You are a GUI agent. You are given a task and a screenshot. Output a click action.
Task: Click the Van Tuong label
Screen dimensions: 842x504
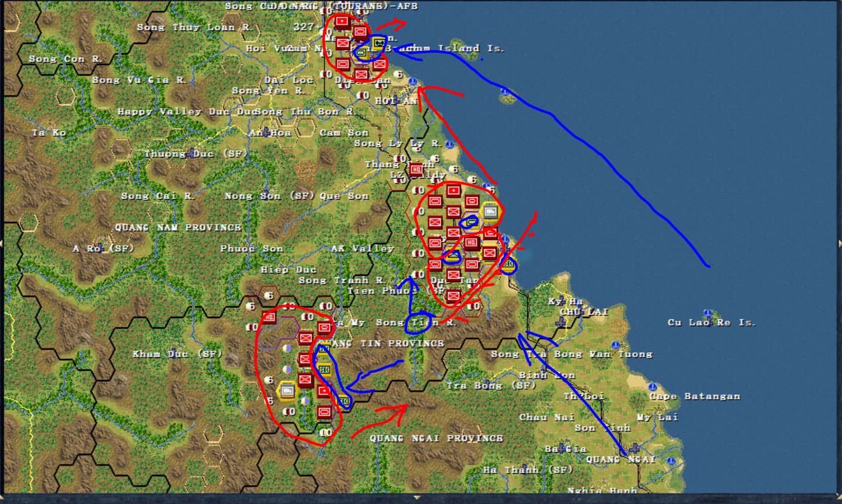coord(621,354)
